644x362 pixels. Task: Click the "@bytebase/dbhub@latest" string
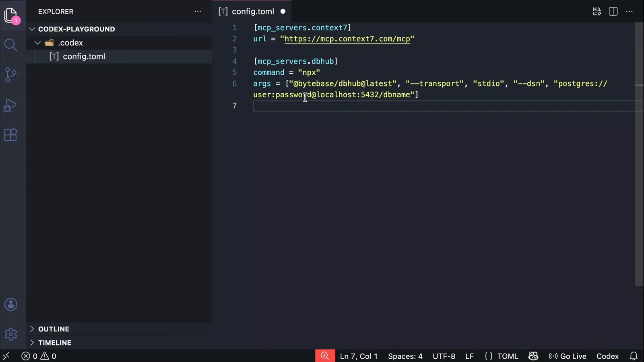coord(343,84)
